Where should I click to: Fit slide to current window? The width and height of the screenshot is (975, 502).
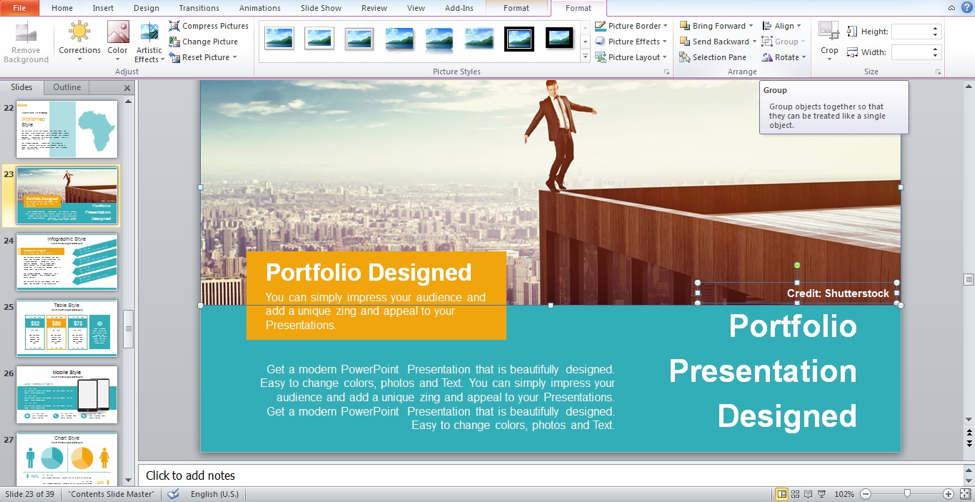[x=964, y=494]
